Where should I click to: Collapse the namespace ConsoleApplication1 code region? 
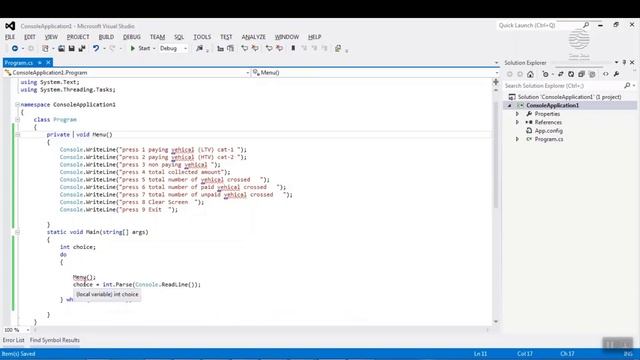pos(18,105)
